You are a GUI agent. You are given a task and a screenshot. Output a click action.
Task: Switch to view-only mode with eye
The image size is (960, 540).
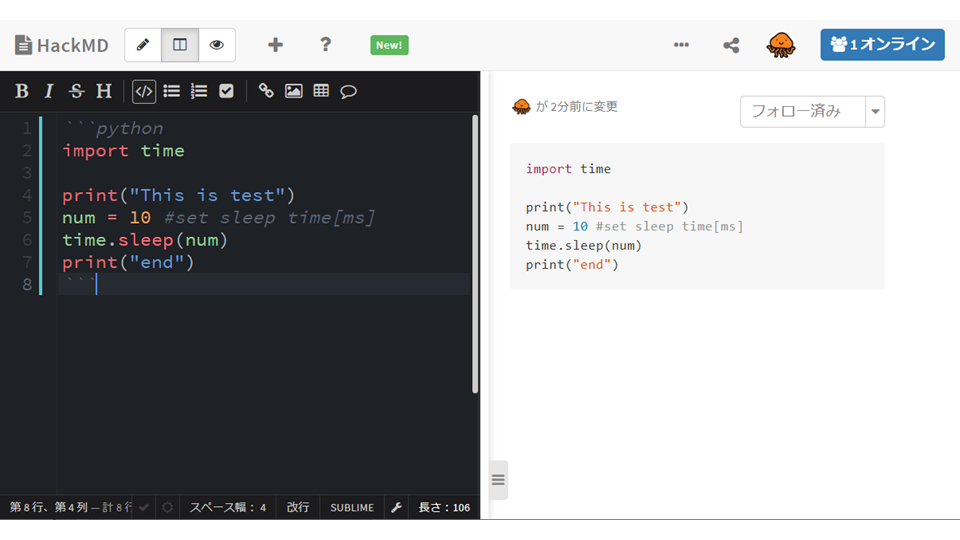tap(217, 45)
